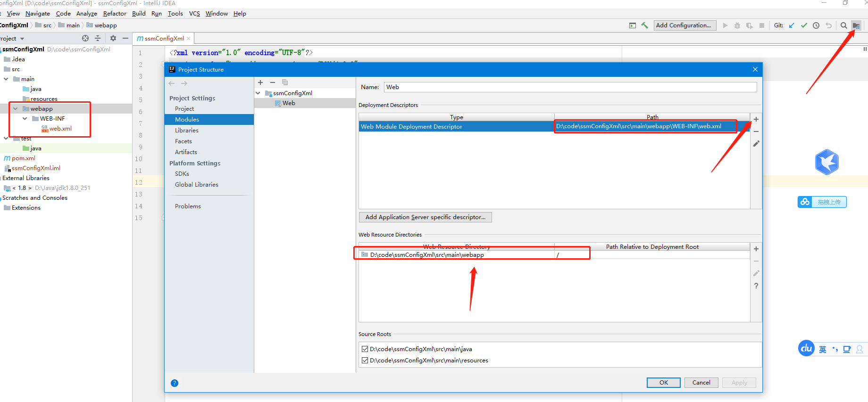
Task: Select pom.xml in project tree
Action: click(24, 158)
